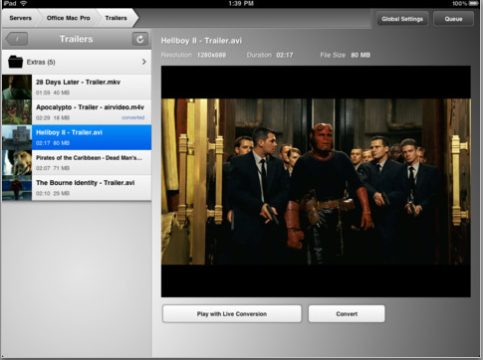
Task: Open the conversion Queue
Action: click(453, 19)
